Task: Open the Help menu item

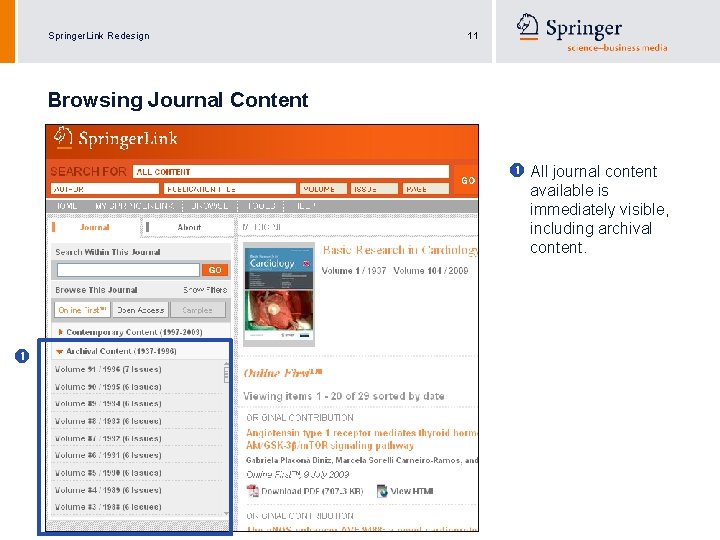Action: (x=305, y=206)
